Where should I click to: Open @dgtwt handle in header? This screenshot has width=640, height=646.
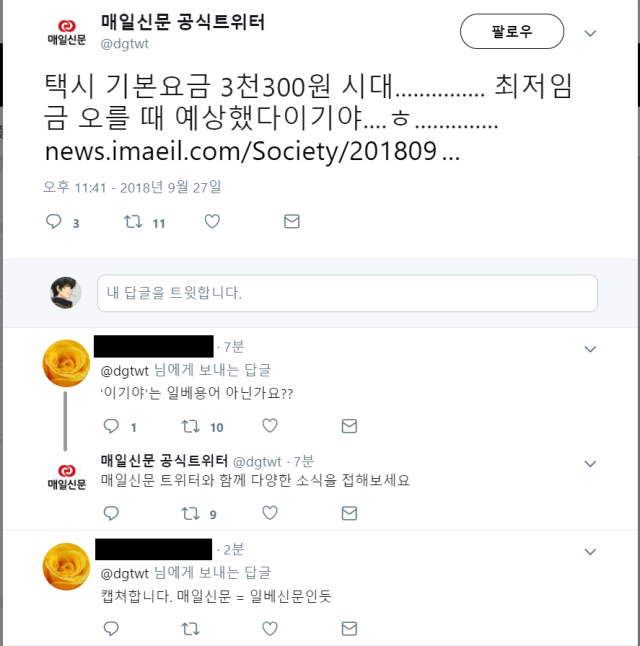[x=124, y=44]
